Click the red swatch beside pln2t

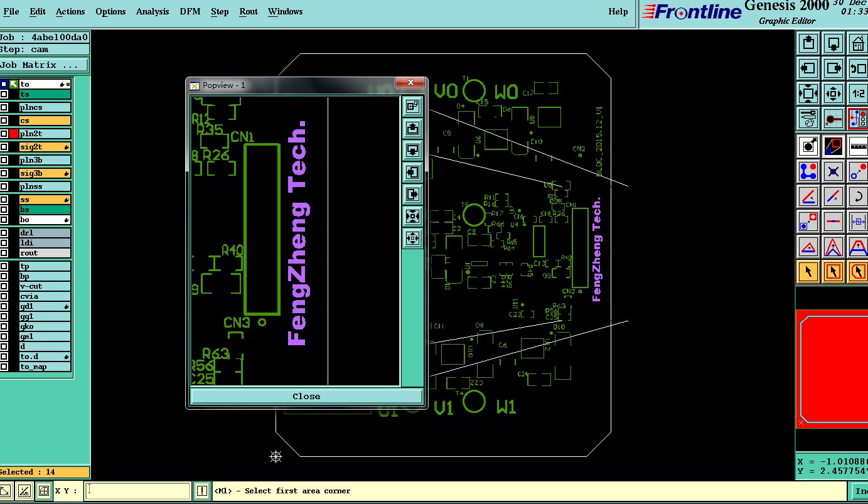point(14,134)
